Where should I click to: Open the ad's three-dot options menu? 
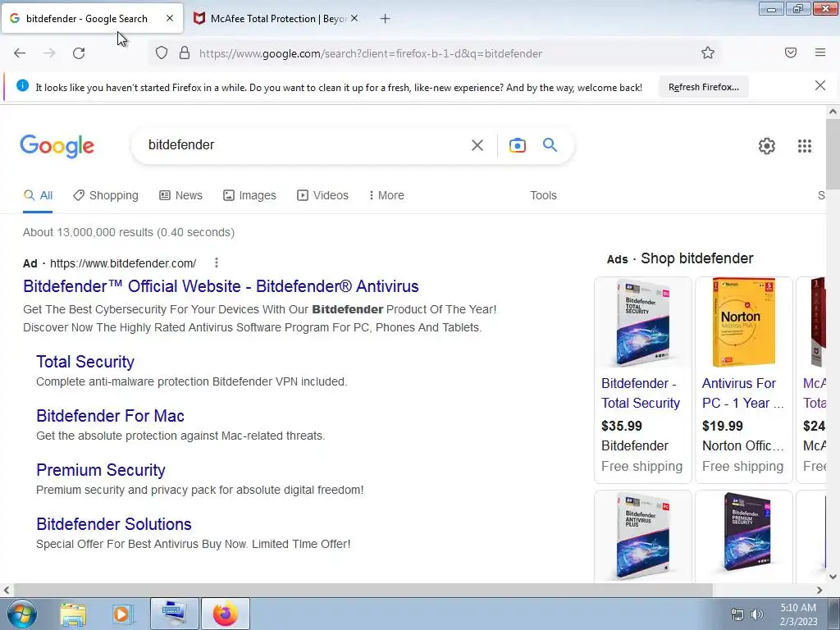[x=217, y=262]
